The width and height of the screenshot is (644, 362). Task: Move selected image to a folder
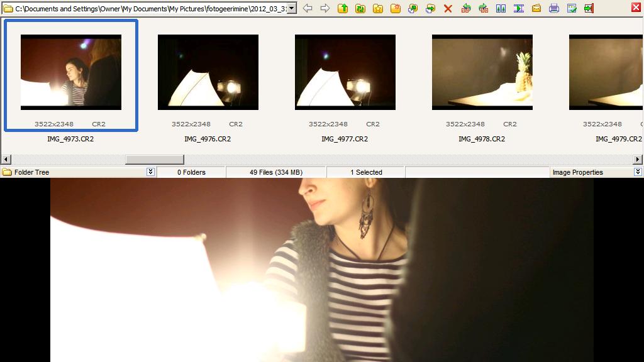(430, 8)
